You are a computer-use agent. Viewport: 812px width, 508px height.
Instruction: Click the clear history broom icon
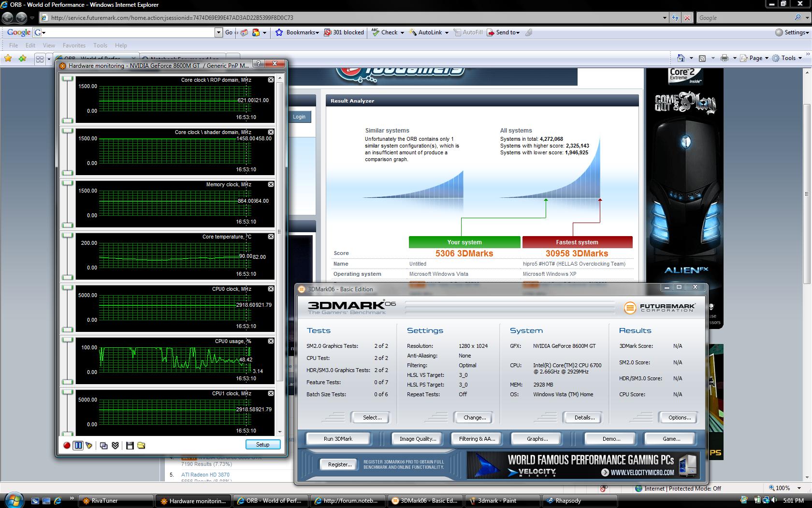(x=89, y=445)
